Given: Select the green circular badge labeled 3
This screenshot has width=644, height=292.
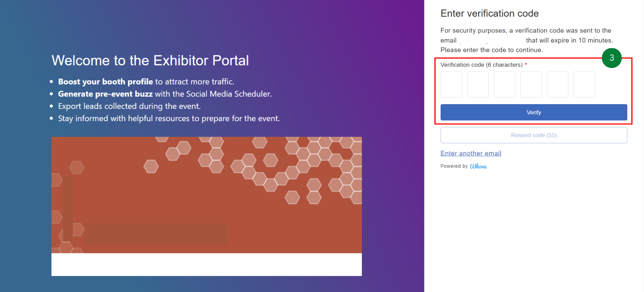Looking at the screenshot, I should [612, 58].
